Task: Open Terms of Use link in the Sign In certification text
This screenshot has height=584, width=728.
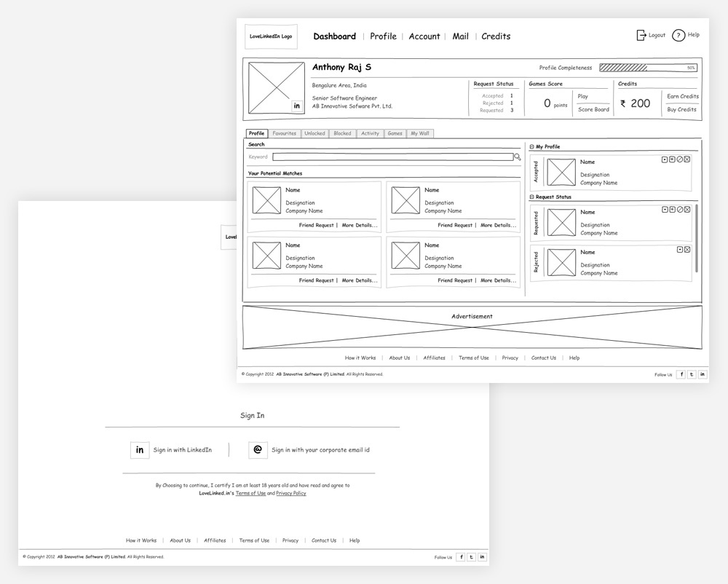Action: [250, 493]
